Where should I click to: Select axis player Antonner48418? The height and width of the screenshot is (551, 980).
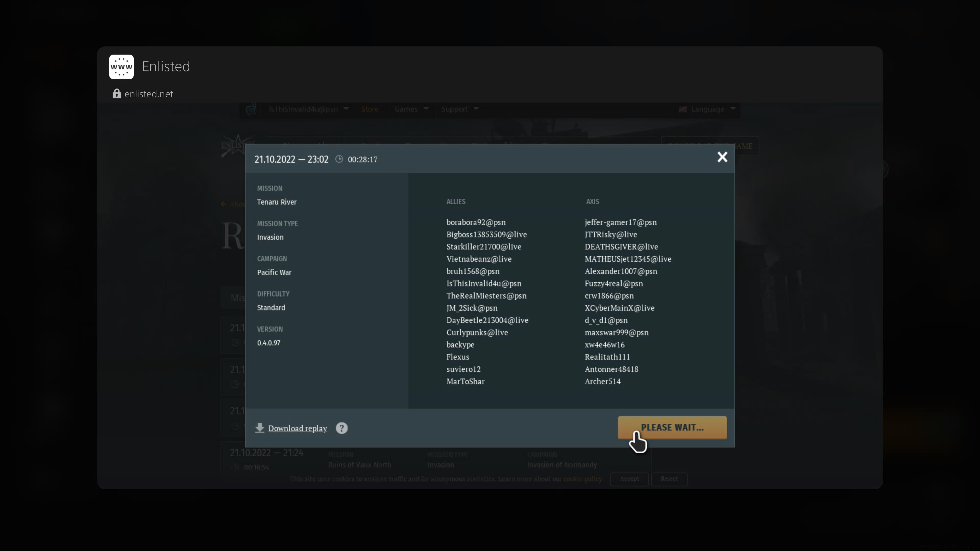(x=611, y=369)
